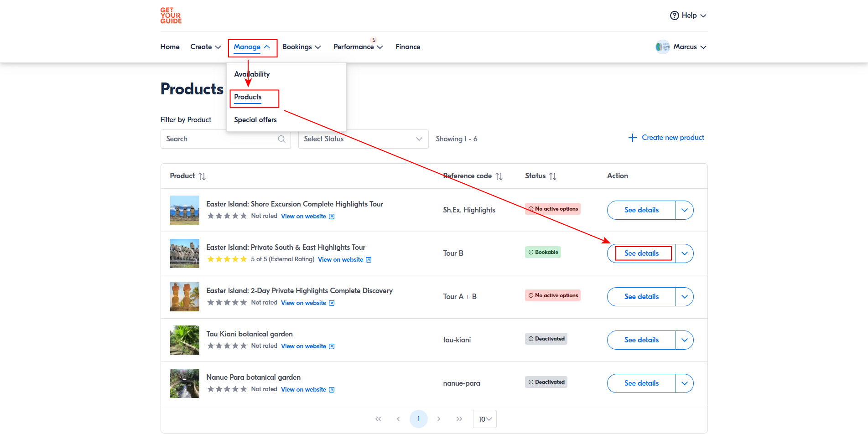868x439 pixels.
Task: Go to next page arrow
Action: (439, 419)
